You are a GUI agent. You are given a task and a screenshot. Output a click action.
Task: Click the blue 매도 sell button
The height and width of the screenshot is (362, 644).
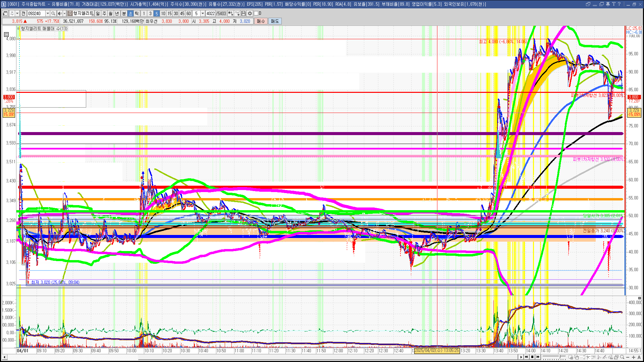coord(275,21)
